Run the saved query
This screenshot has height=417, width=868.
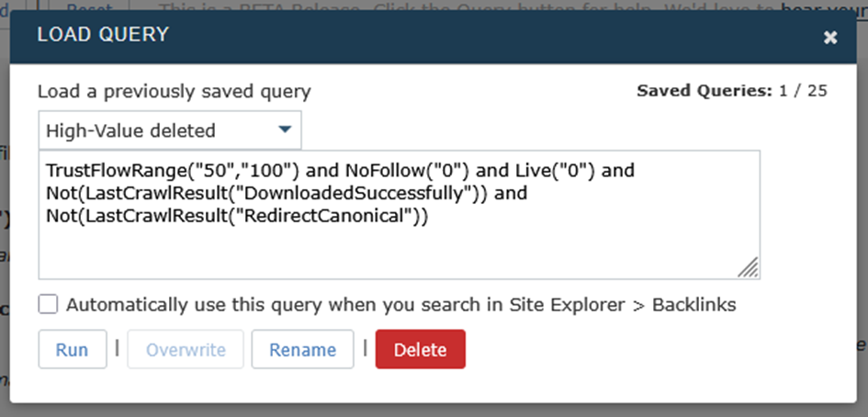(x=72, y=349)
